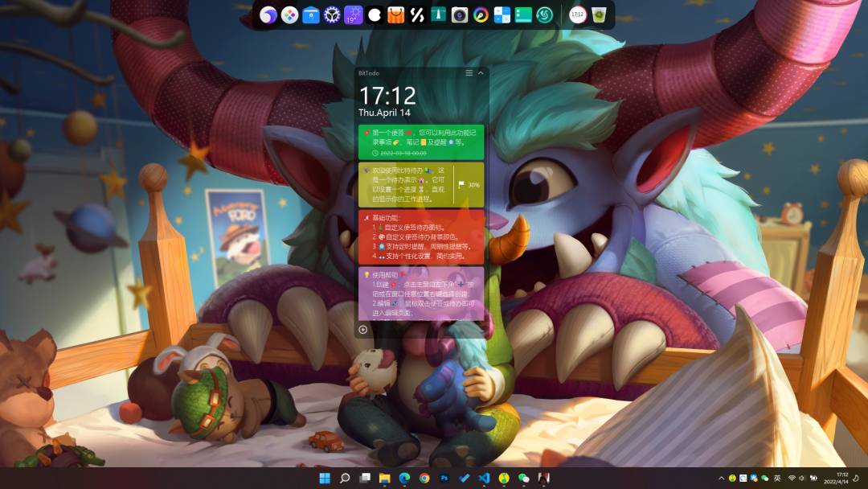Open the yellow-green globe taskbar app

click(504, 478)
